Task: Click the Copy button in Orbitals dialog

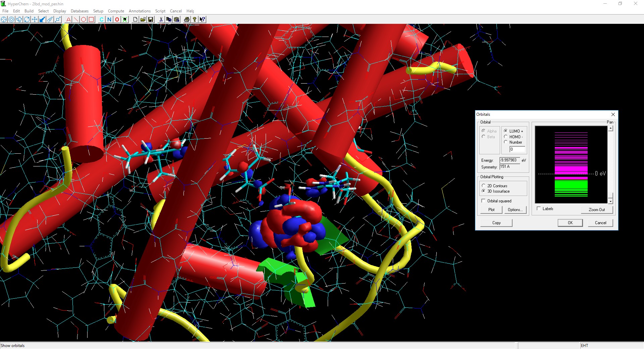Action: (496, 222)
